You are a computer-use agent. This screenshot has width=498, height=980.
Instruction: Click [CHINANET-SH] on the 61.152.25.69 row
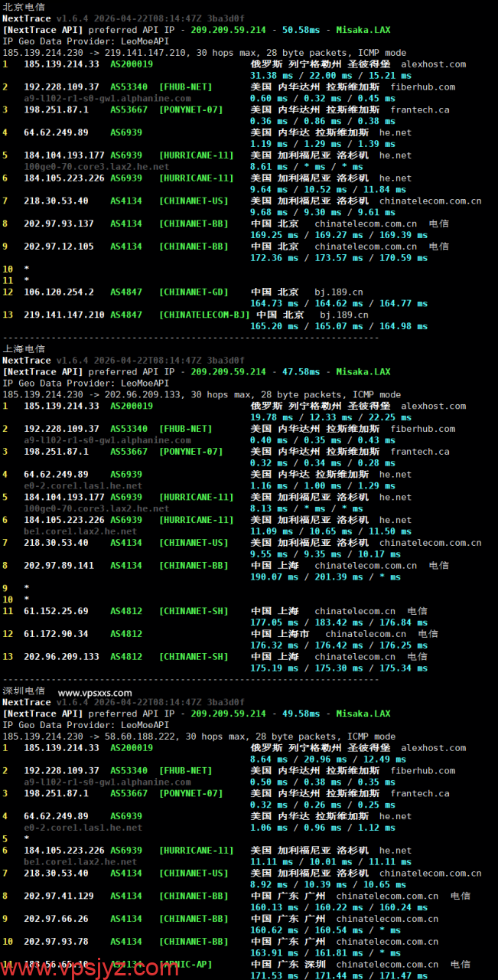point(194,612)
